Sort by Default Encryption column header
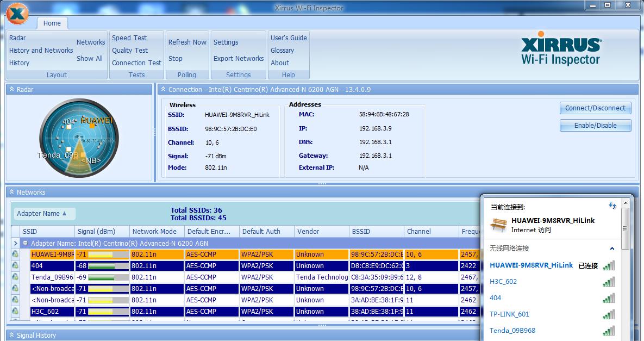Image resolution: width=644 pixels, height=341 pixels. pyautogui.click(x=211, y=231)
